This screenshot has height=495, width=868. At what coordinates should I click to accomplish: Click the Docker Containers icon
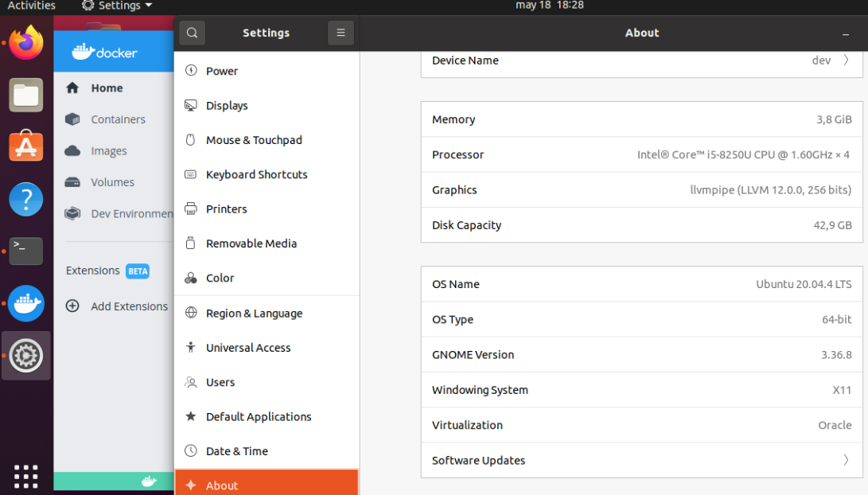pyautogui.click(x=72, y=119)
